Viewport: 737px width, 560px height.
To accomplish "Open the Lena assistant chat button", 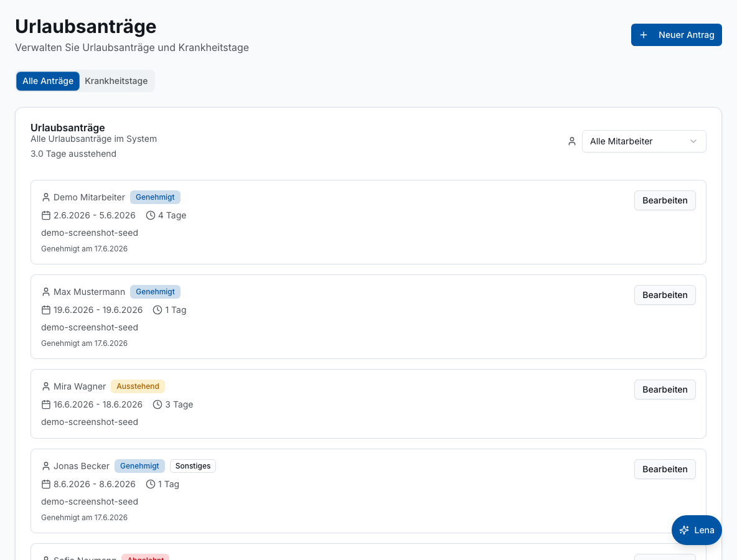I will click(x=697, y=530).
